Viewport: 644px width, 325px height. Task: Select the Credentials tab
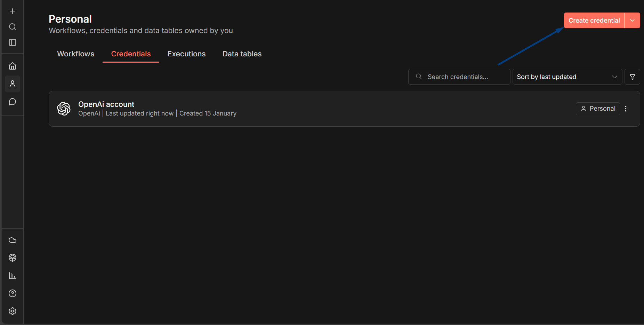(x=131, y=54)
